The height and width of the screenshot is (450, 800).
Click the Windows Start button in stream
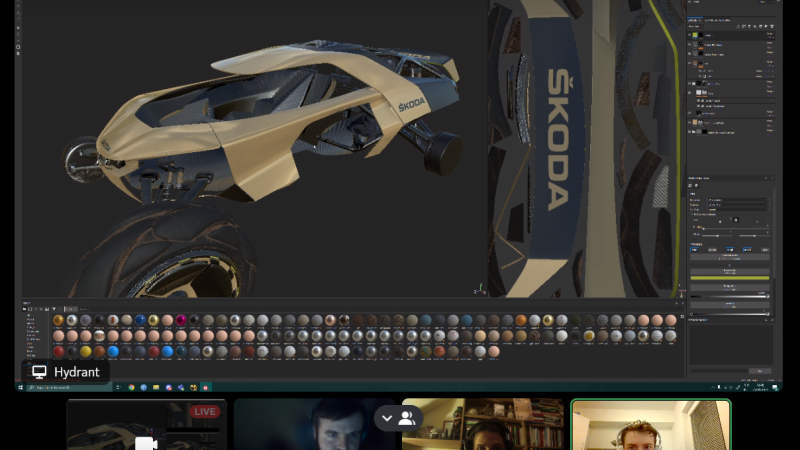[x=20, y=387]
